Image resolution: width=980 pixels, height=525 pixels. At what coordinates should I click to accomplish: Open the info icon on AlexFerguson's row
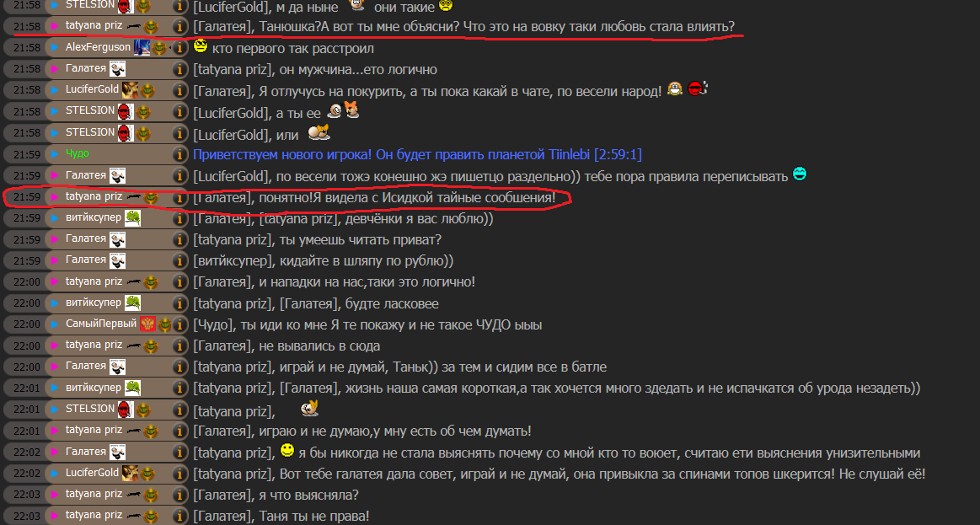[x=179, y=47]
